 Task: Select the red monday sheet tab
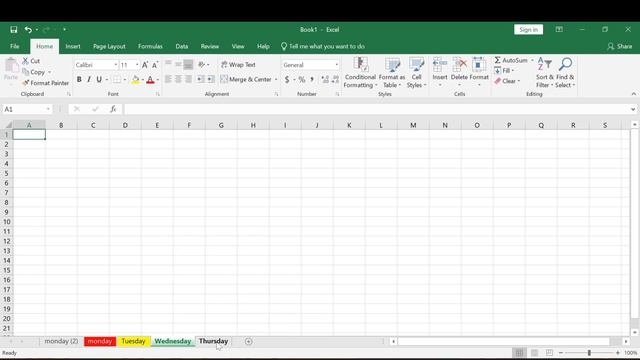100,341
